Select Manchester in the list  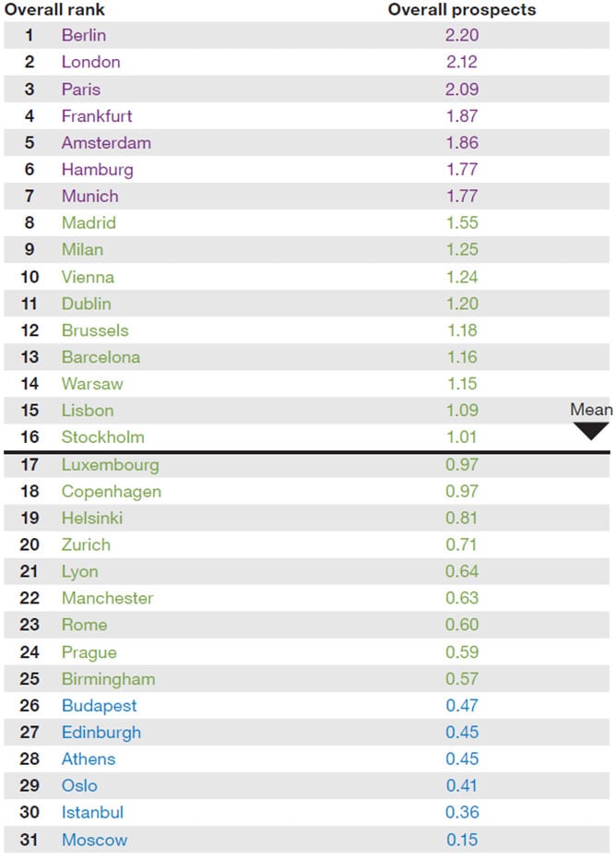coord(107,598)
